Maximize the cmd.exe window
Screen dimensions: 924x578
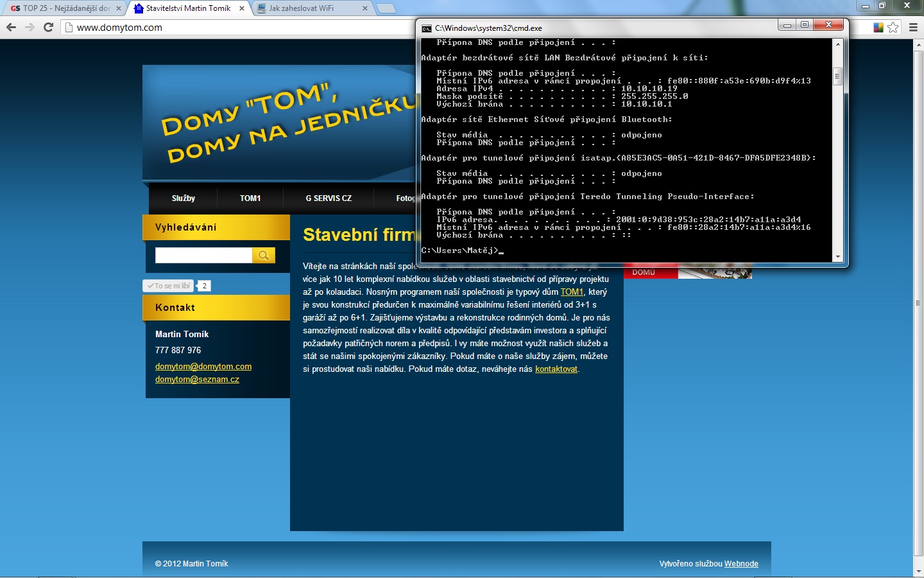(x=804, y=24)
